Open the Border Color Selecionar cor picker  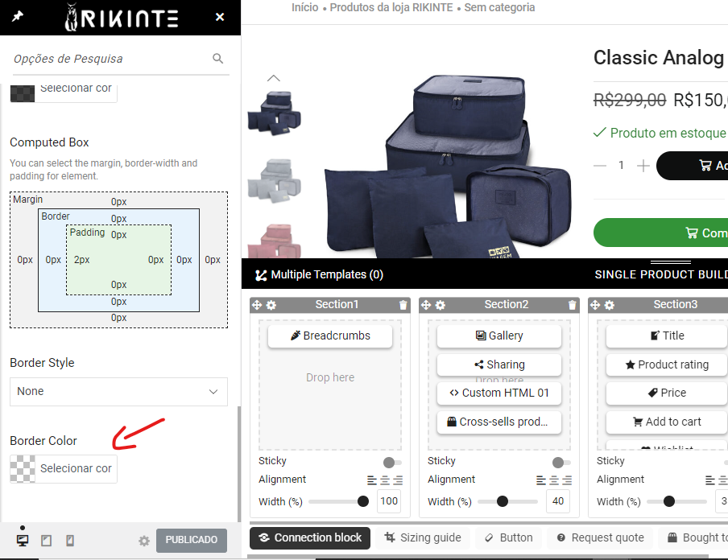(x=64, y=468)
